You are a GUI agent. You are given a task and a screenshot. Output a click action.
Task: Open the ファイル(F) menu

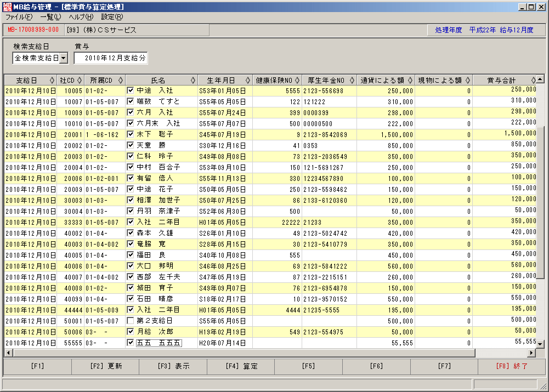pos(19,17)
